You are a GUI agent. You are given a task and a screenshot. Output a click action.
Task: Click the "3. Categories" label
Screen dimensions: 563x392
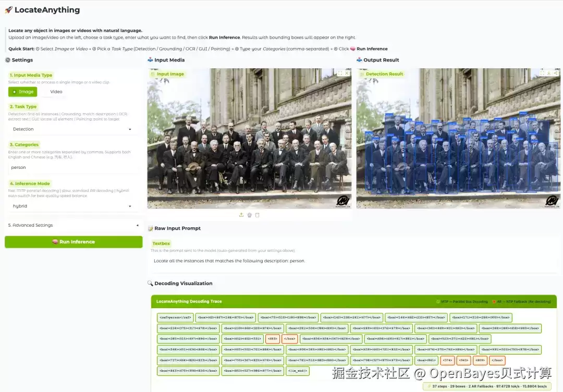[x=24, y=145]
